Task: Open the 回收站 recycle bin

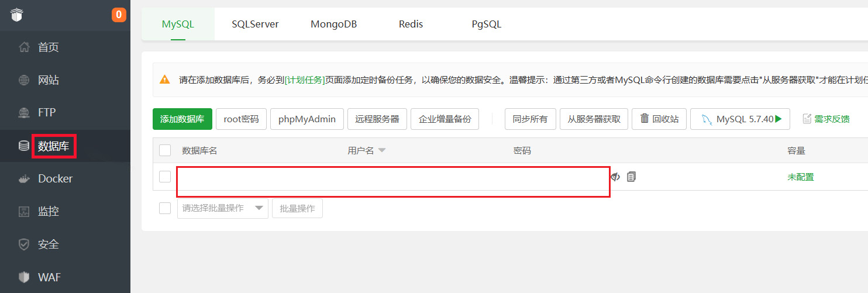Action: pos(659,119)
